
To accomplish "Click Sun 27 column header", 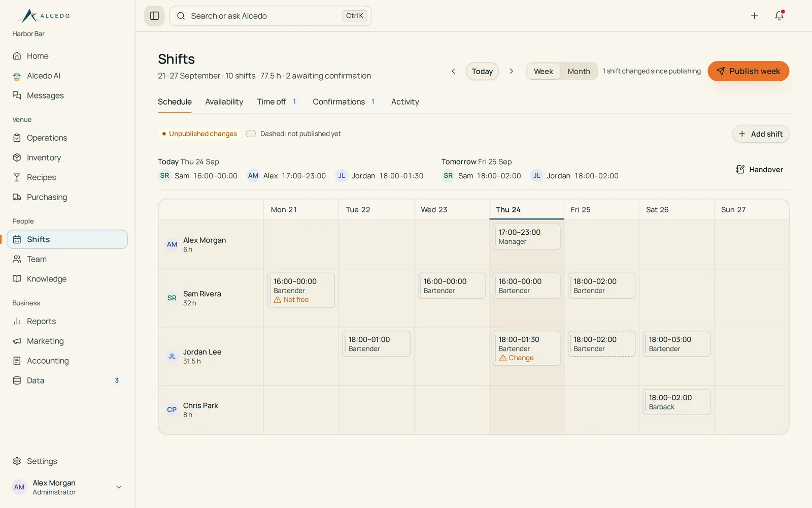I will [751, 209].
